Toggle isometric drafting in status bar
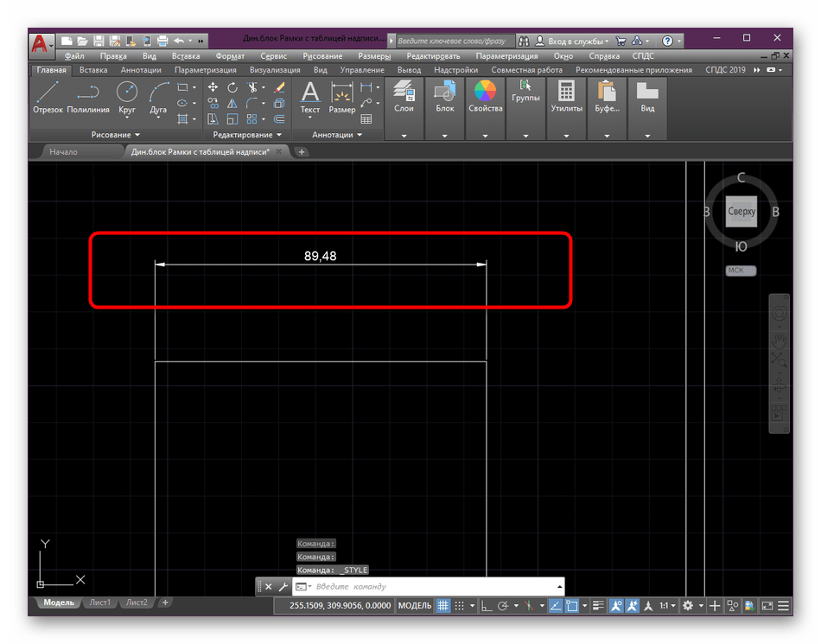This screenshot has width=821, height=644. (x=530, y=606)
